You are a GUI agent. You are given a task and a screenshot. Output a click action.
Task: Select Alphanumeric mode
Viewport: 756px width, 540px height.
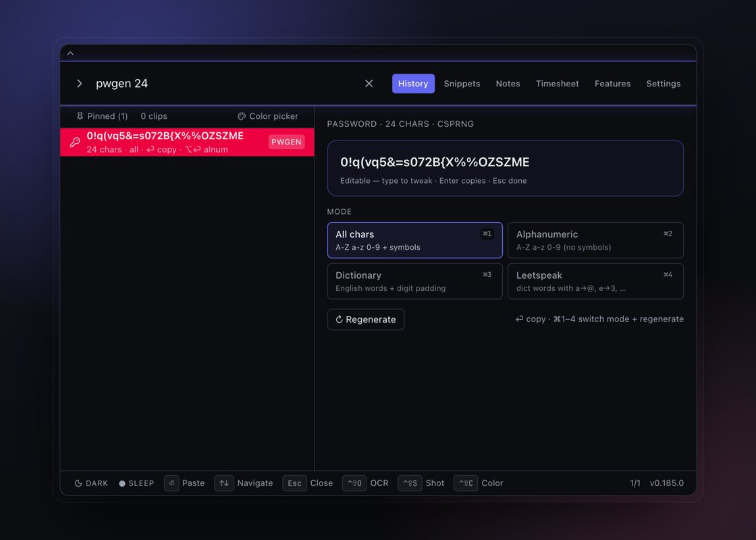(x=595, y=240)
